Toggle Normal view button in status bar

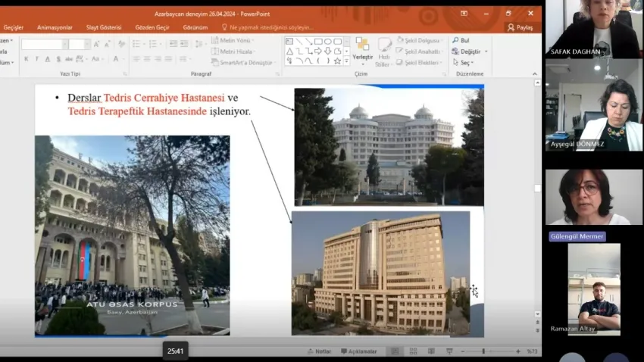point(394,351)
